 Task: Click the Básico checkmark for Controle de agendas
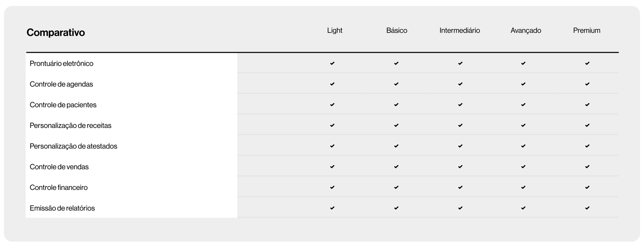pyautogui.click(x=396, y=84)
